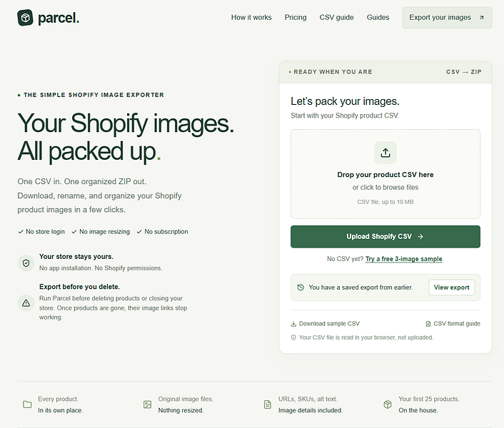
Task: Click the shield icon beside browser privacy note
Action: [x=293, y=337]
